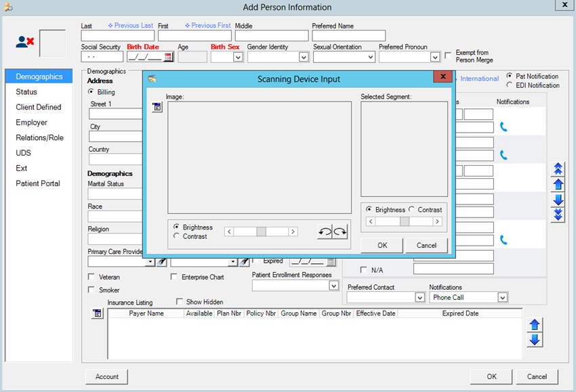Open the Notifications Phone Call dropdown

(x=503, y=297)
